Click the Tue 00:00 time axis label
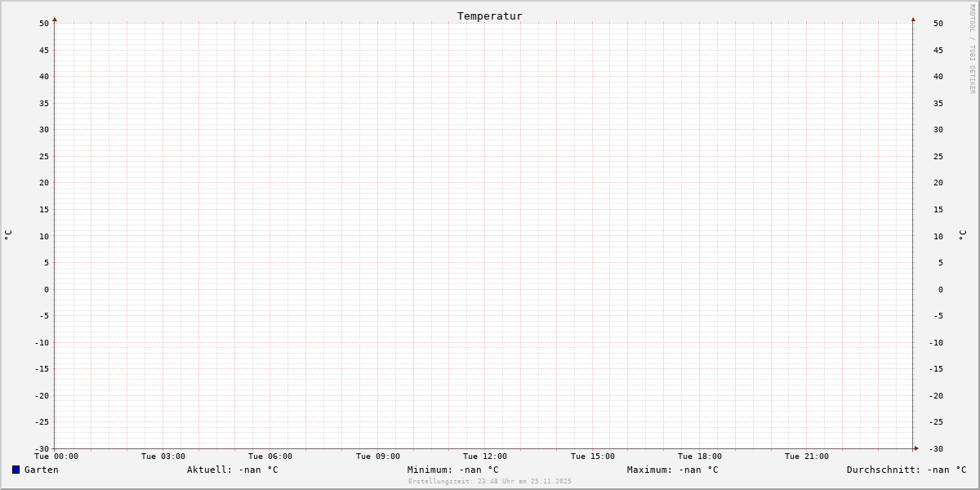Screen dimensions: 980x490 (56, 457)
